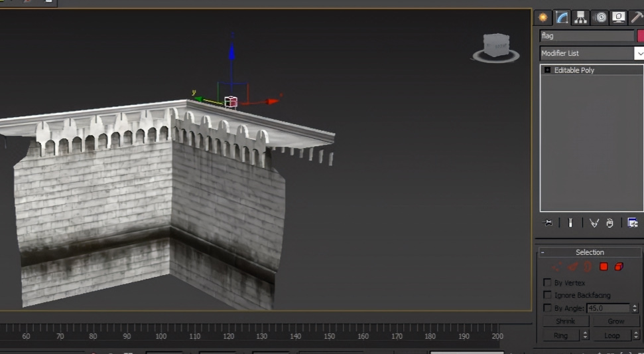The image size is (644, 354).
Task: Click the blue Z axis gizmo arrow
Action: point(231,51)
